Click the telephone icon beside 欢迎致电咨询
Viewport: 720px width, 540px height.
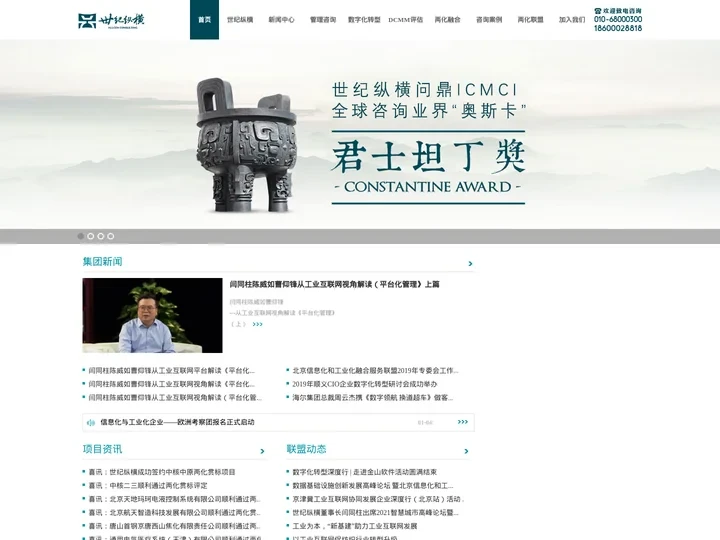point(597,11)
